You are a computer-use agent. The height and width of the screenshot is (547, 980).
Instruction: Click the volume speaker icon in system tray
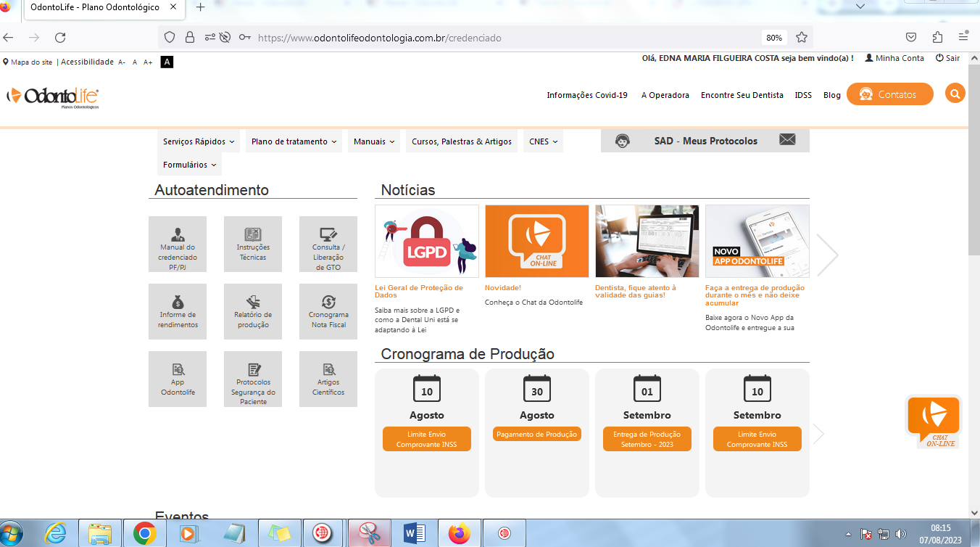(901, 534)
